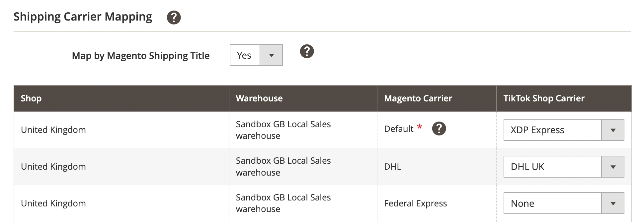Open the Map by Magento Shipping Title dropdown
Screen dimensions: 644x222
tap(256, 55)
